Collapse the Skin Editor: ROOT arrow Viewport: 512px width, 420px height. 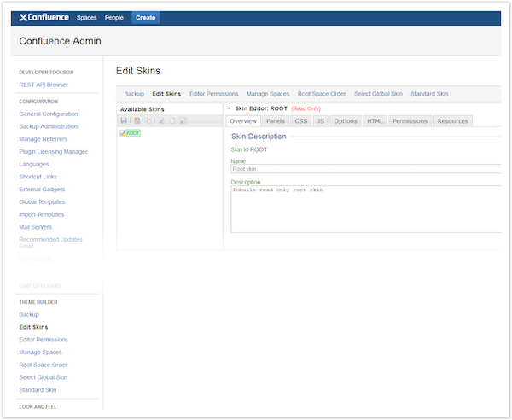230,108
